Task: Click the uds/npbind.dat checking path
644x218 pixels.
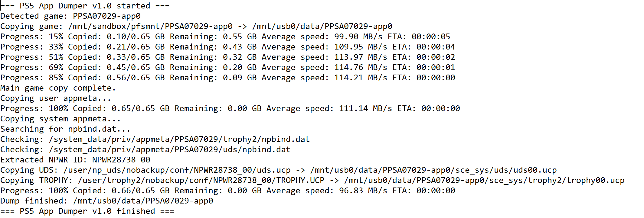Action: [169, 150]
